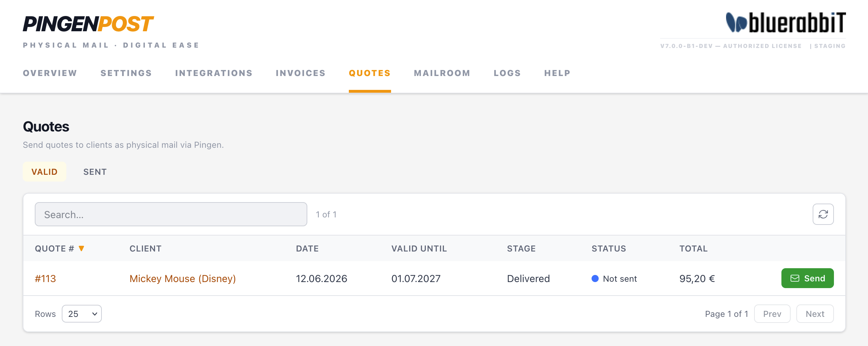This screenshot has height=346, width=868.
Task: Click the version V7.0.0-B1-DEV text
Action: click(x=686, y=46)
